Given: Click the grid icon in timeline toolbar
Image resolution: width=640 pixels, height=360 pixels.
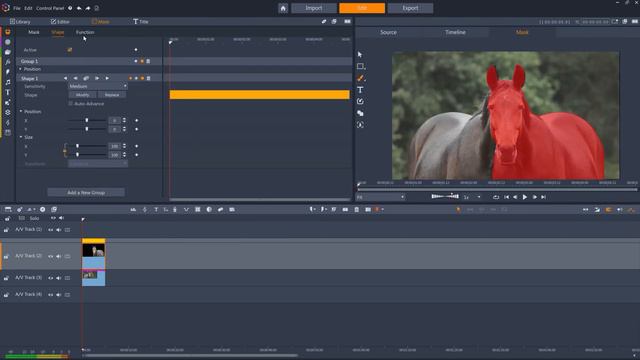Looking at the screenshot, I should (x=198, y=209).
